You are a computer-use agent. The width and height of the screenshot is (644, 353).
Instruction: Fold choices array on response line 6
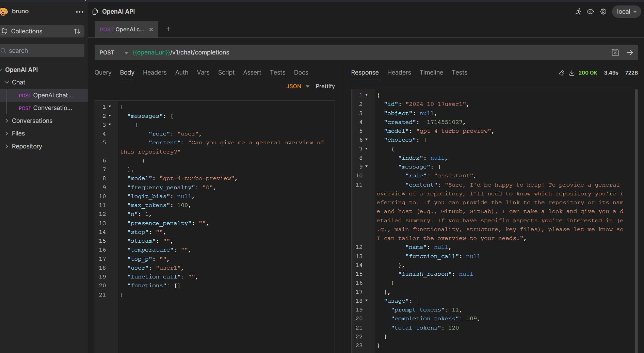(367, 140)
